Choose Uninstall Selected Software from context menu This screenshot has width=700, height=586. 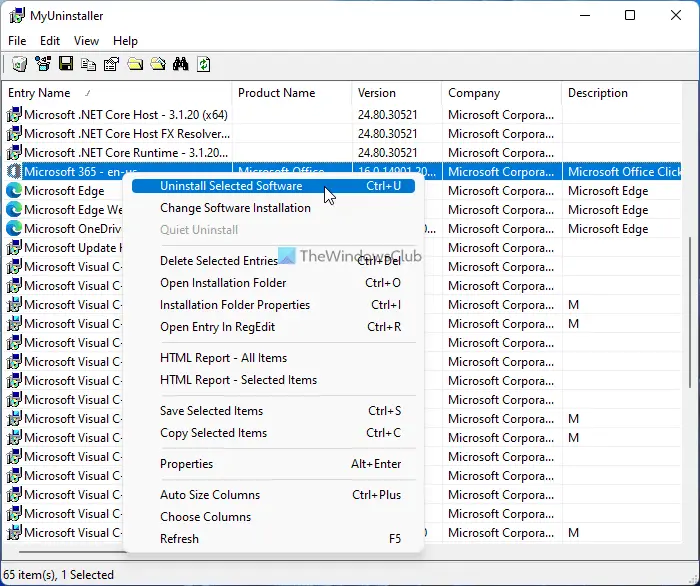[x=273, y=186]
